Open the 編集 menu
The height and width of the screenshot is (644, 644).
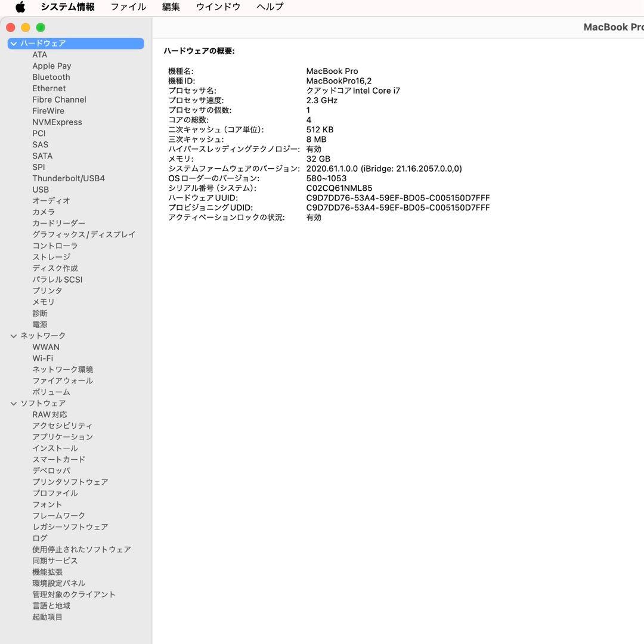[x=171, y=7]
